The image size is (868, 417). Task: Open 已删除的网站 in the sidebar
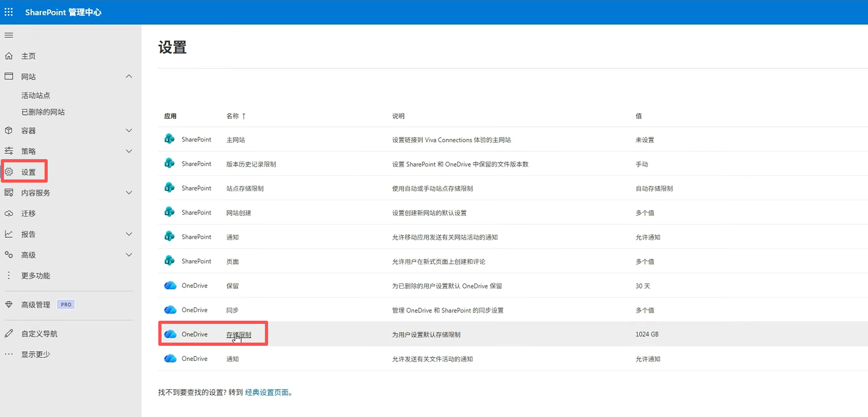coord(43,112)
